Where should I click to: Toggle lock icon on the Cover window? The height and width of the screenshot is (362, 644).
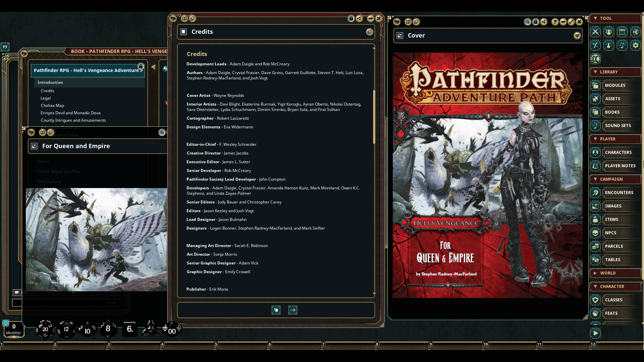tap(536, 22)
